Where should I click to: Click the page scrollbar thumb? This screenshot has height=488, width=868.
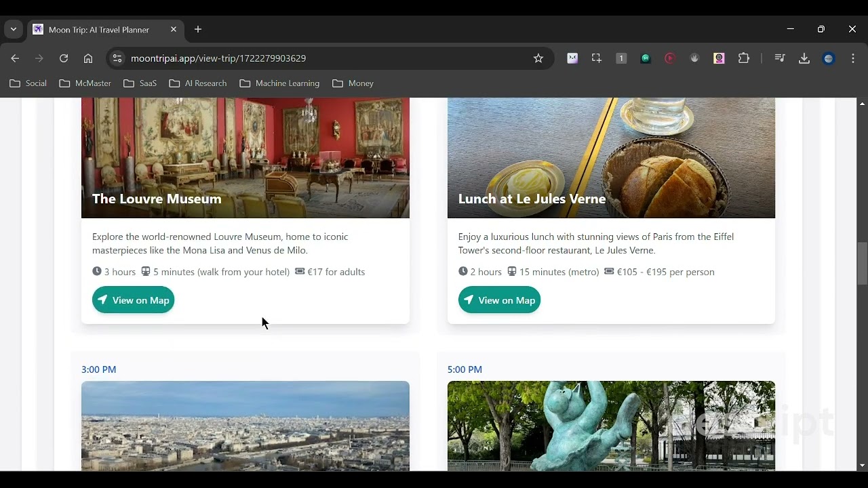coord(862,263)
